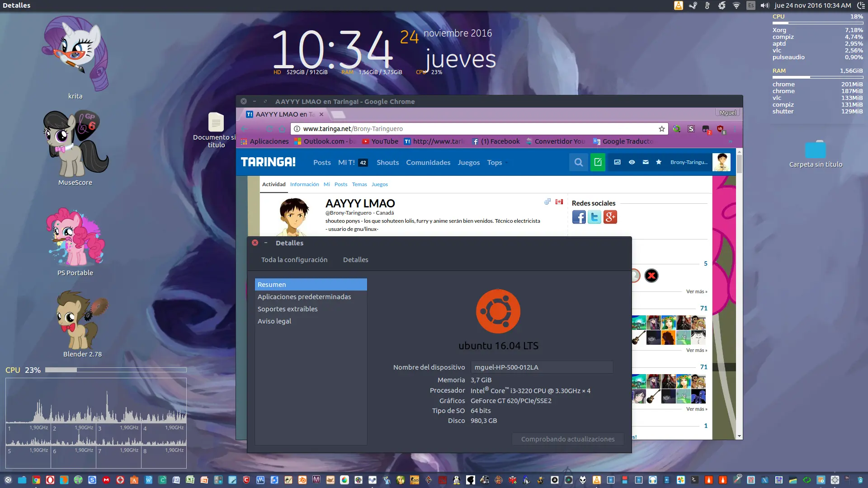Select the Taringa eye (visits) icon
The height and width of the screenshot is (488, 868).
point(632,162)
